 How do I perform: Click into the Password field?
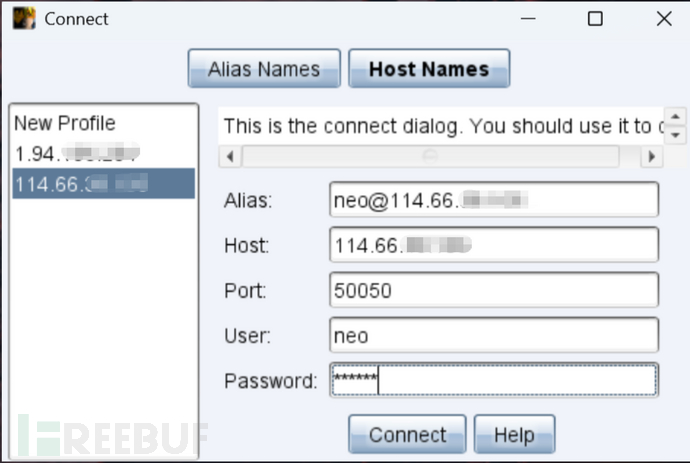click(493, 380)
